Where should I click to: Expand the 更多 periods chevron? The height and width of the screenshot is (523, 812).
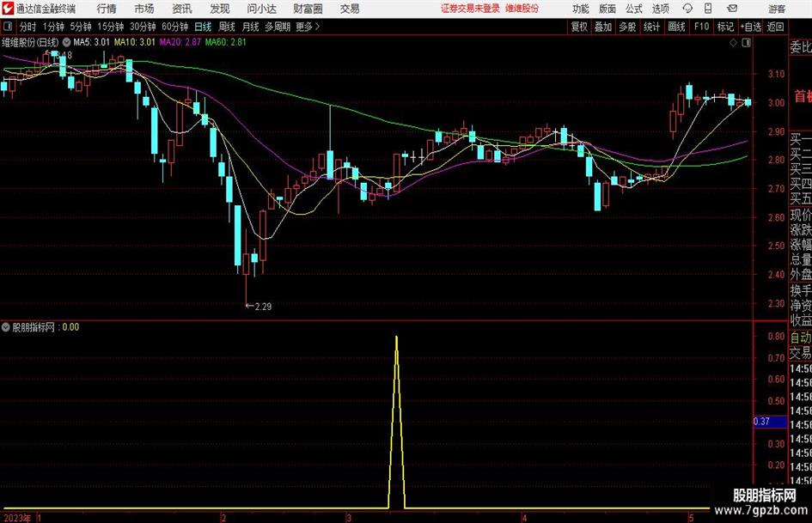pos(317,27)
